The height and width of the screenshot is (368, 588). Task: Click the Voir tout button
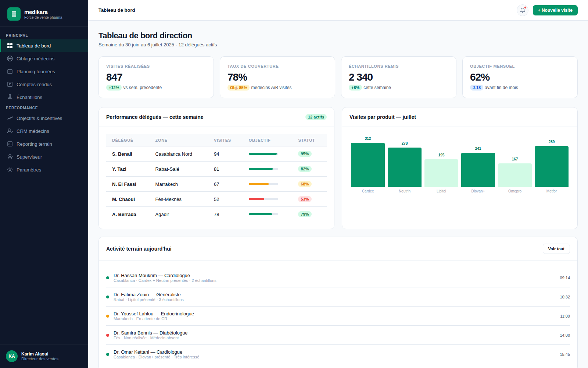click(x=556, y=249)
